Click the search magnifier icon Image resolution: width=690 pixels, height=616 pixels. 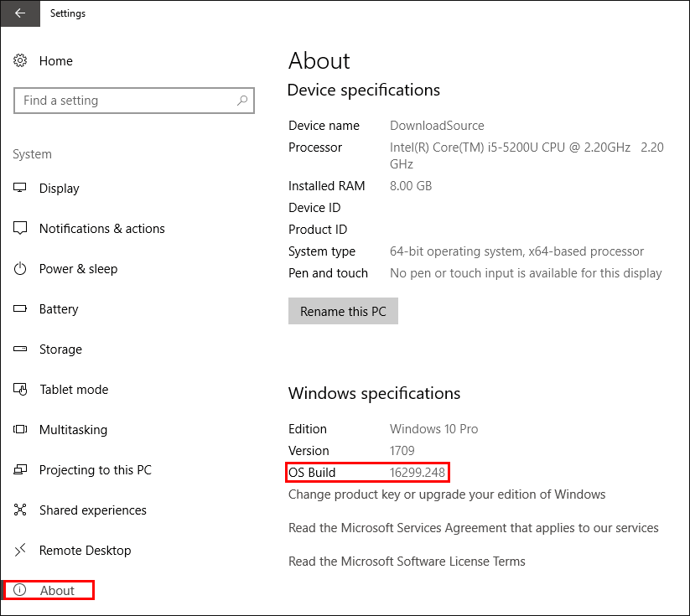tap(242, 101)
